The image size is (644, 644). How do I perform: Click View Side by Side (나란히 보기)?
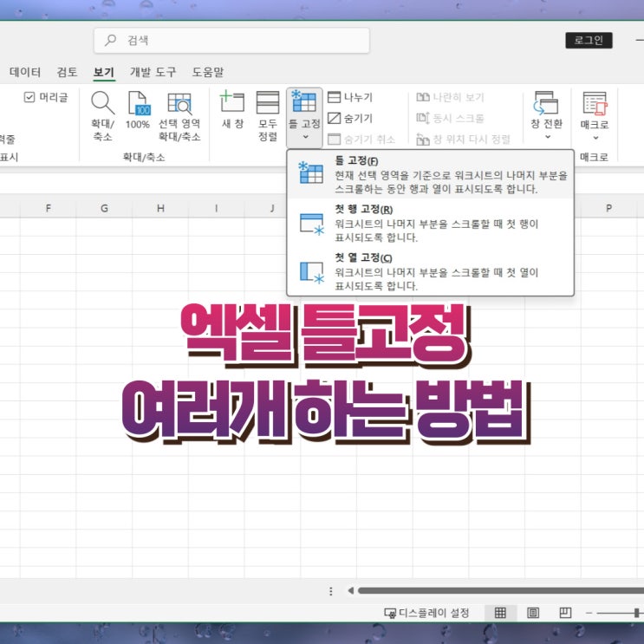click(x=450, y=97)
